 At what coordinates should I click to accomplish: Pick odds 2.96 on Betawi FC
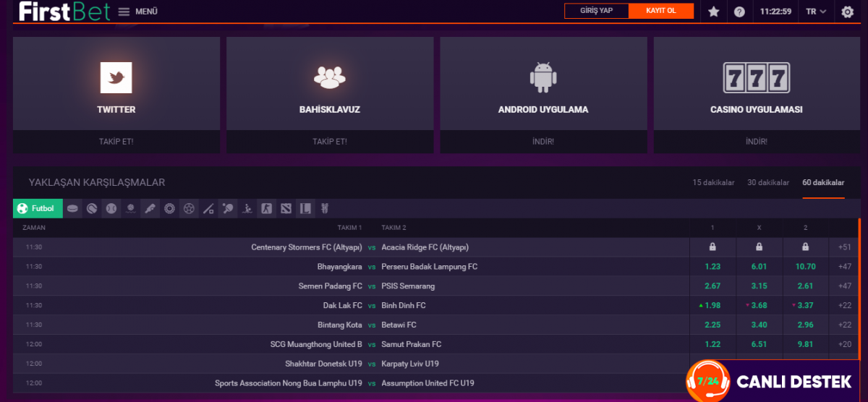coord(806,325)
